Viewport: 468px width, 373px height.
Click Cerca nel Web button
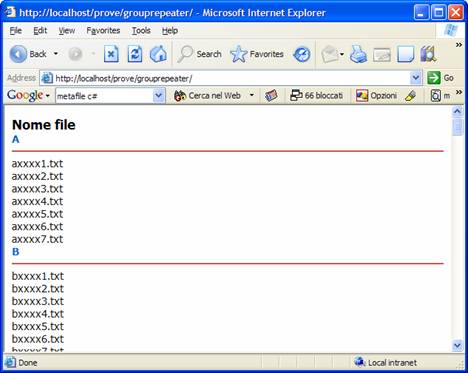(x=207, y=96)
